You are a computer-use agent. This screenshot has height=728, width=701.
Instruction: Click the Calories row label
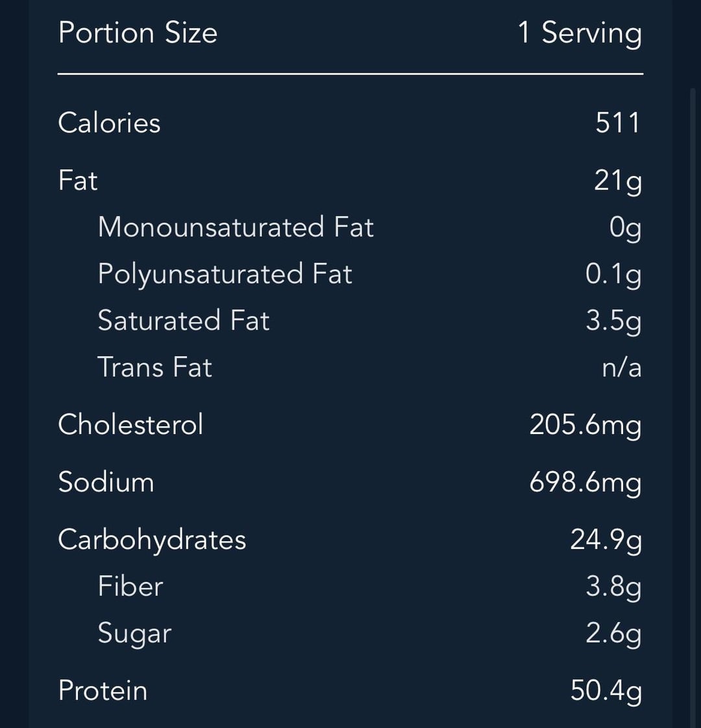tap(109, 123)
